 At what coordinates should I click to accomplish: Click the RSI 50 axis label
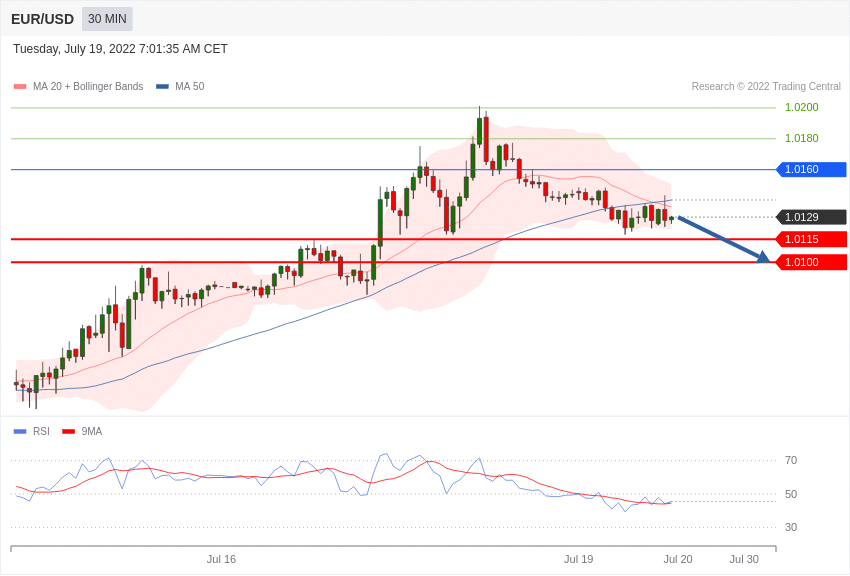[791, 494]
